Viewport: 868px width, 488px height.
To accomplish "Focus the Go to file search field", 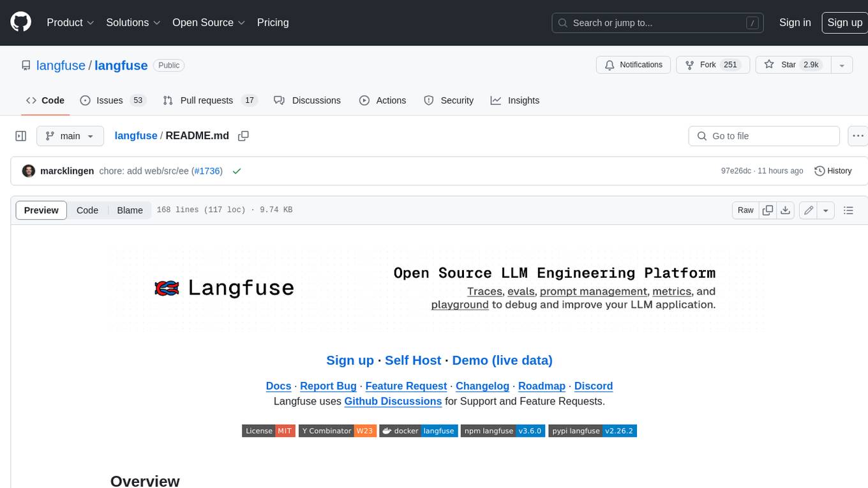I will 764,136.
